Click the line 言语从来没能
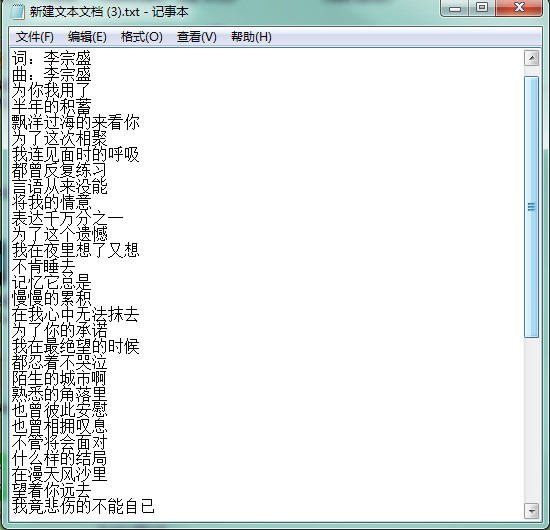Screen dimensions: 550x530 pyautogui.click(x=60, y=187)
